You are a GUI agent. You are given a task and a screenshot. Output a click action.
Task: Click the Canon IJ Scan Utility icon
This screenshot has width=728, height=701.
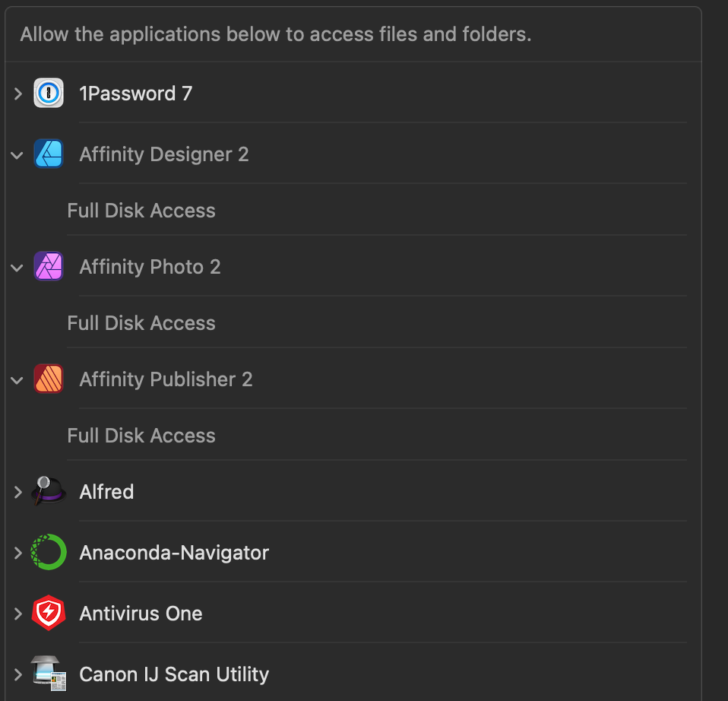tap(49, 674)
